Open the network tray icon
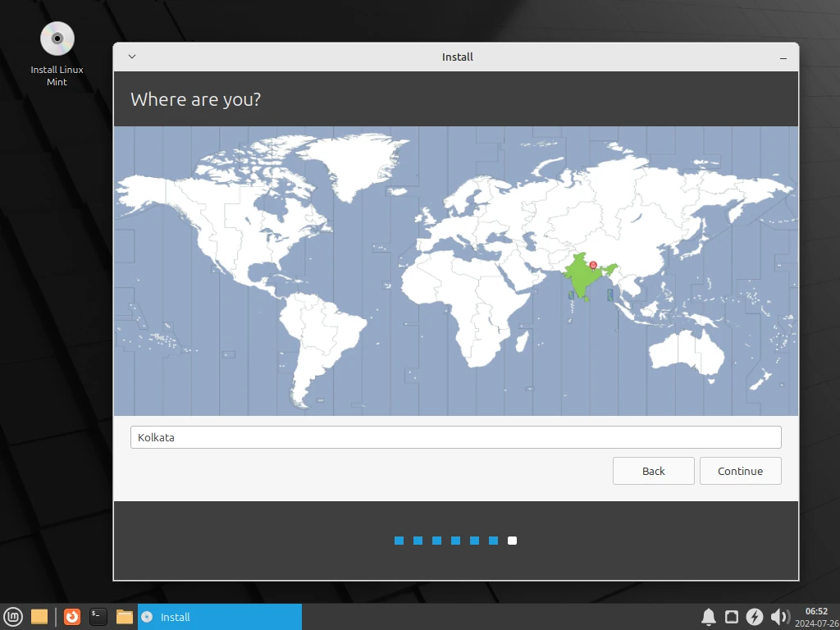This screenshot has width=840, height=630. [x=732, y=617]
